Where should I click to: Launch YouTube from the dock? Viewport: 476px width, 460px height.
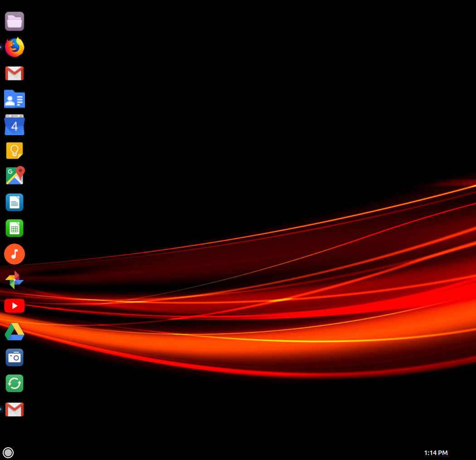pos(15,305)
